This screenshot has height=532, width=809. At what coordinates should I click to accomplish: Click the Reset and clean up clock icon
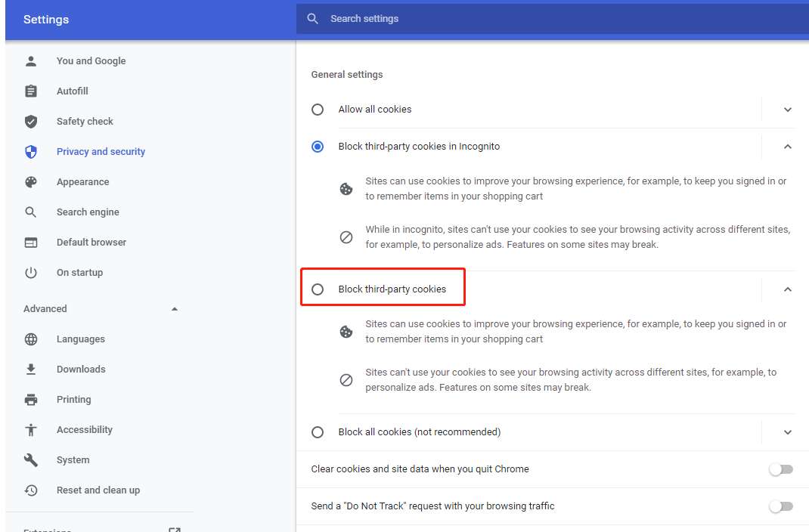[x=31, y=490]
